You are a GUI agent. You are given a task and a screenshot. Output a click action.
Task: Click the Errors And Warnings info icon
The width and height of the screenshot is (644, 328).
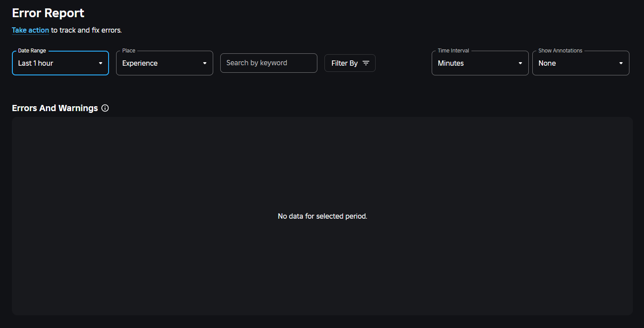point(105,108)
